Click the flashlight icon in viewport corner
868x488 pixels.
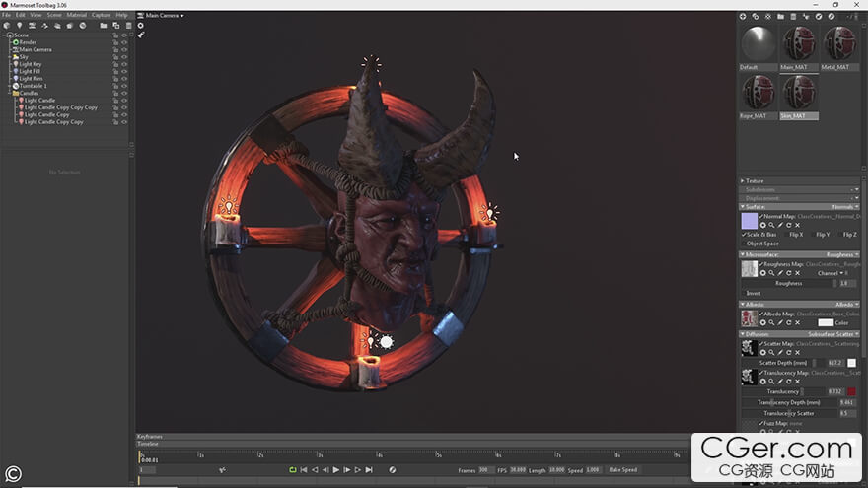tap(141, 35)
